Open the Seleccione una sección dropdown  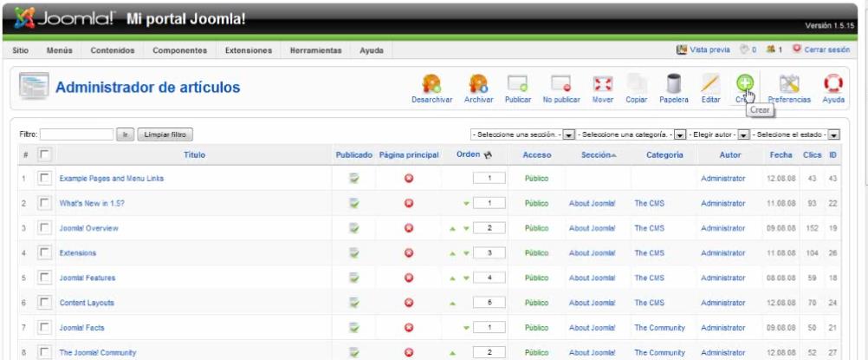(x=522, y=134)
